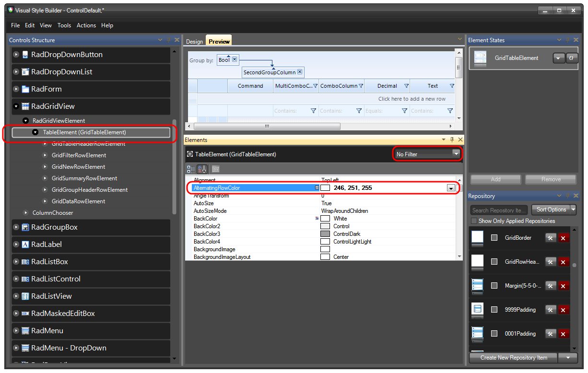
Task: Switch property grid to Categorized view
Action: 191,169
